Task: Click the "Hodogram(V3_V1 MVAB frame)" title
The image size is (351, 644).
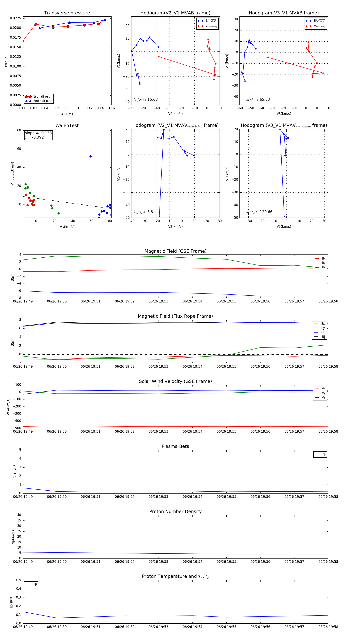Action: [284, 13]
